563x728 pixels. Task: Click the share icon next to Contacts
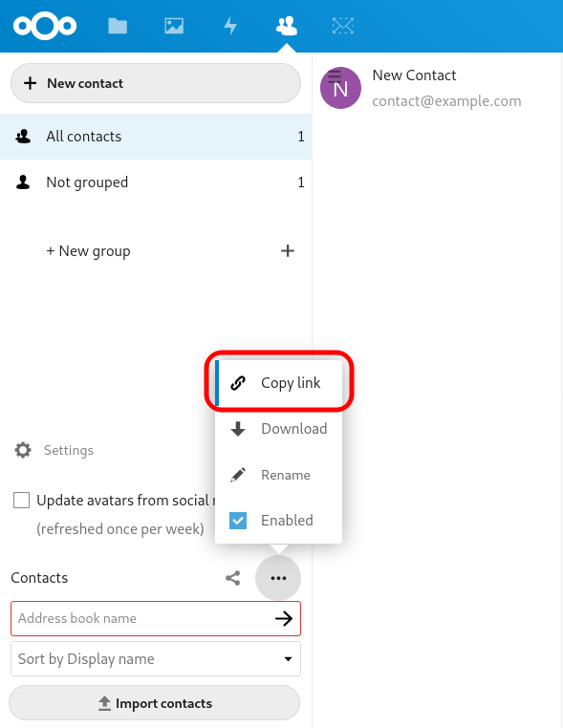pos(232,578)
